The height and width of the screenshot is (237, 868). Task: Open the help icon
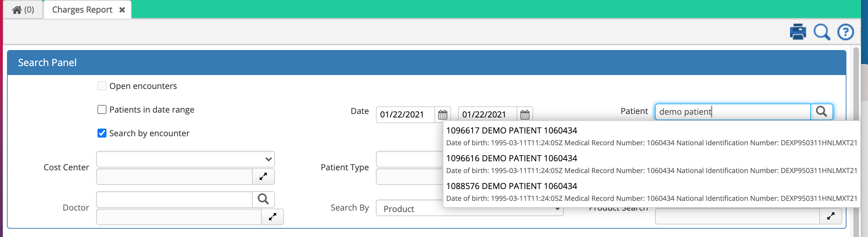pyautogui.click(x=846, y=32)
